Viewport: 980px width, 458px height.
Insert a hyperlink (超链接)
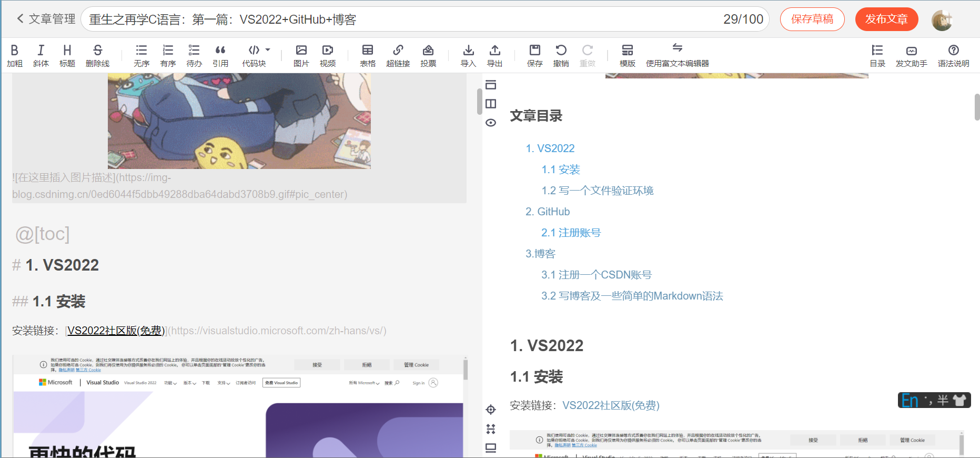398,56
